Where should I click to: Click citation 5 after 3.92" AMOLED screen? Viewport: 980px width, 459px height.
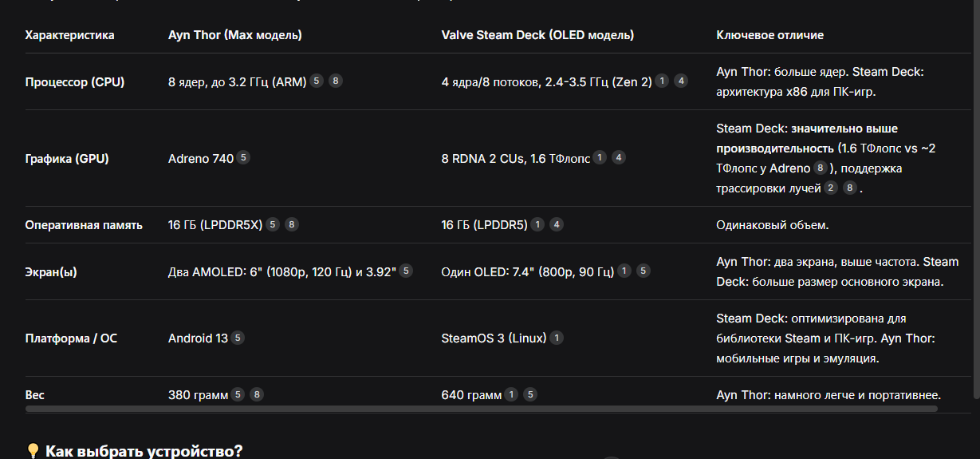point(406,271)
